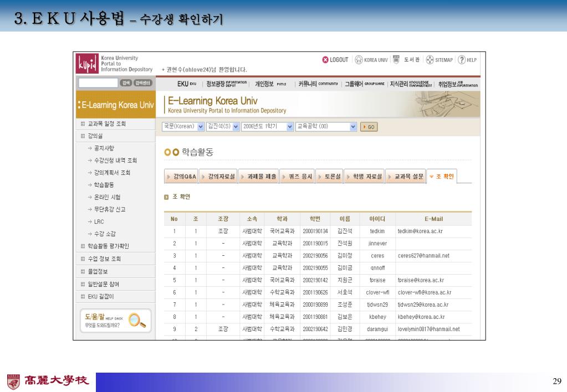The width and height of the screenshot is (567, 392).
Task: Open 공지사항 in the sidebar
Action: pos(104,148)
